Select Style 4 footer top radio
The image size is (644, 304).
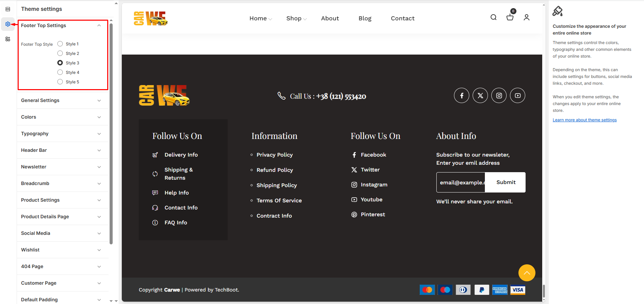tap(60, 72)
